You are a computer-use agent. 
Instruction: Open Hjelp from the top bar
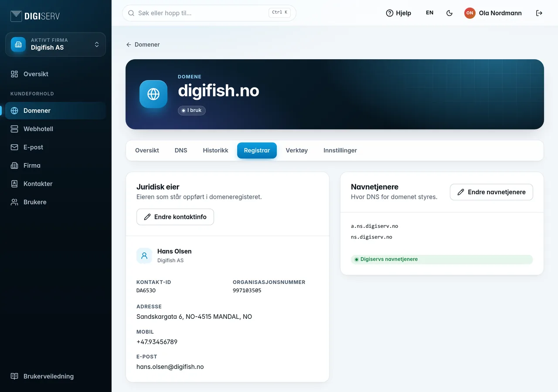pos(398,13)
